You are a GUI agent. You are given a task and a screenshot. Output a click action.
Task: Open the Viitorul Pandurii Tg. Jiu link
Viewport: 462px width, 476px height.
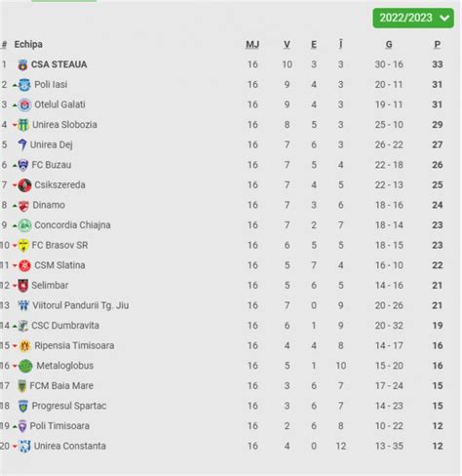tap(81, 305)
